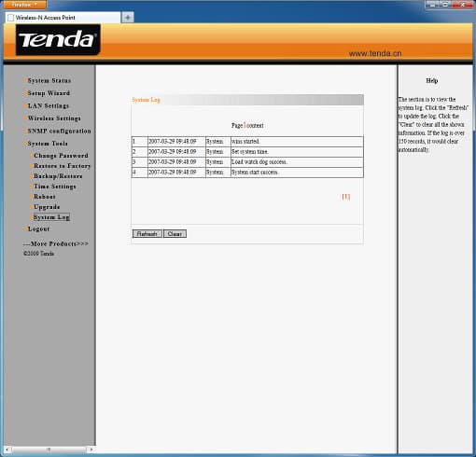Click the sidebar scroll right arrow

point(91,450)
